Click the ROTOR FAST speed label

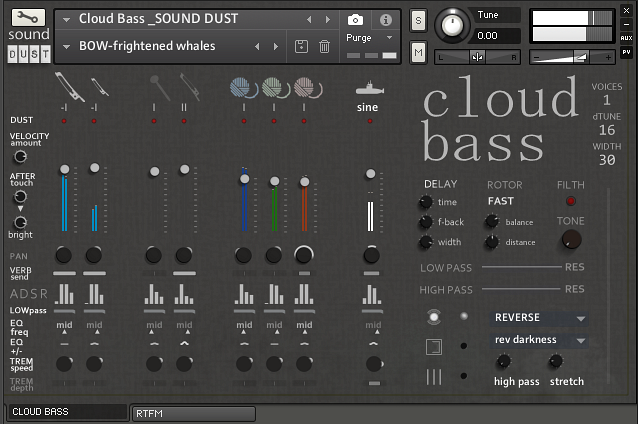tap(500, 201)
